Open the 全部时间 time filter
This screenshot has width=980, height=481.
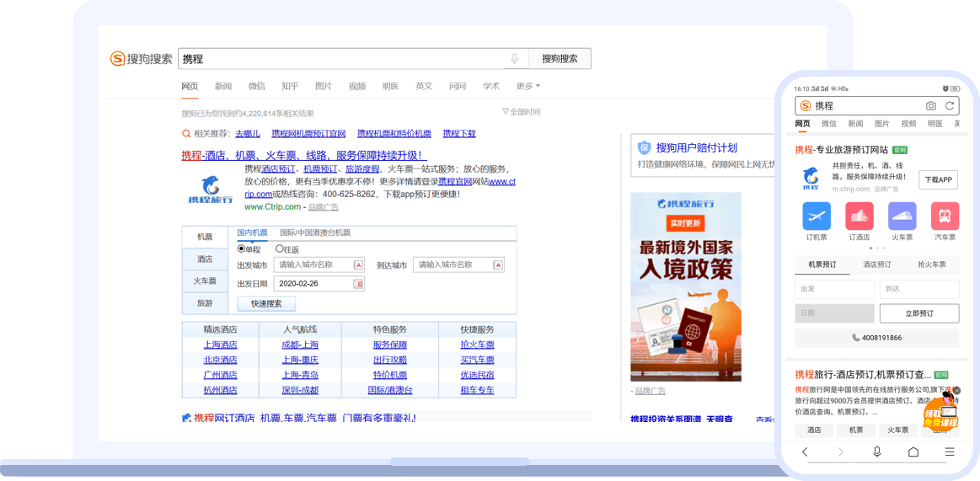point(522,112)
